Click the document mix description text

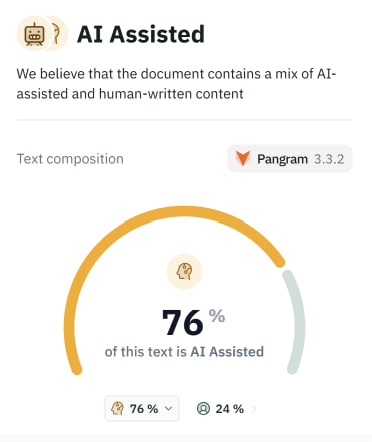[176, 84]
